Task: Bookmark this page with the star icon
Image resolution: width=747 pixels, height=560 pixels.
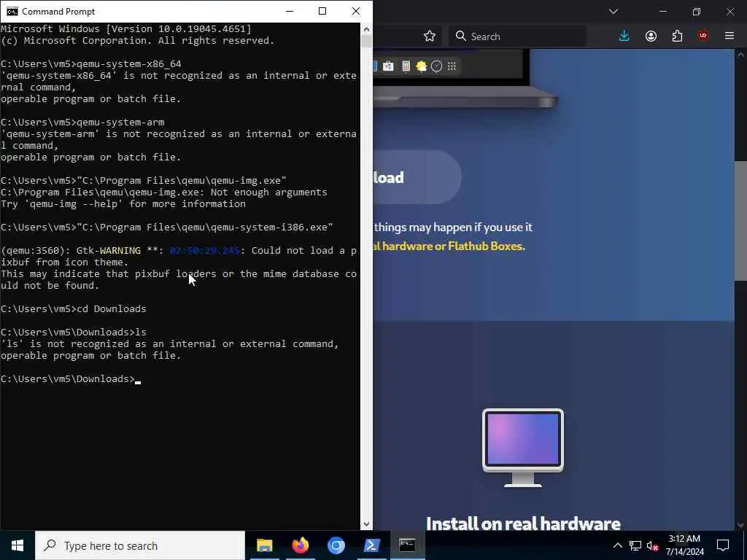Action: click(429, 36)
